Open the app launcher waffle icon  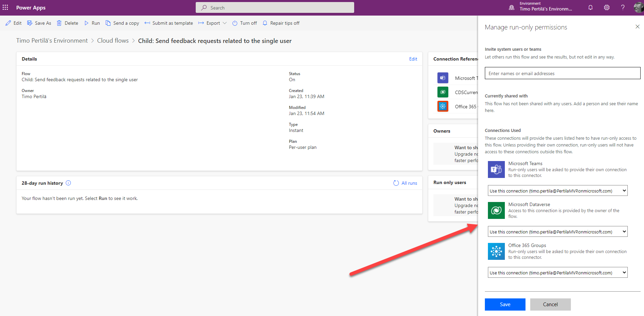[5, 7]
